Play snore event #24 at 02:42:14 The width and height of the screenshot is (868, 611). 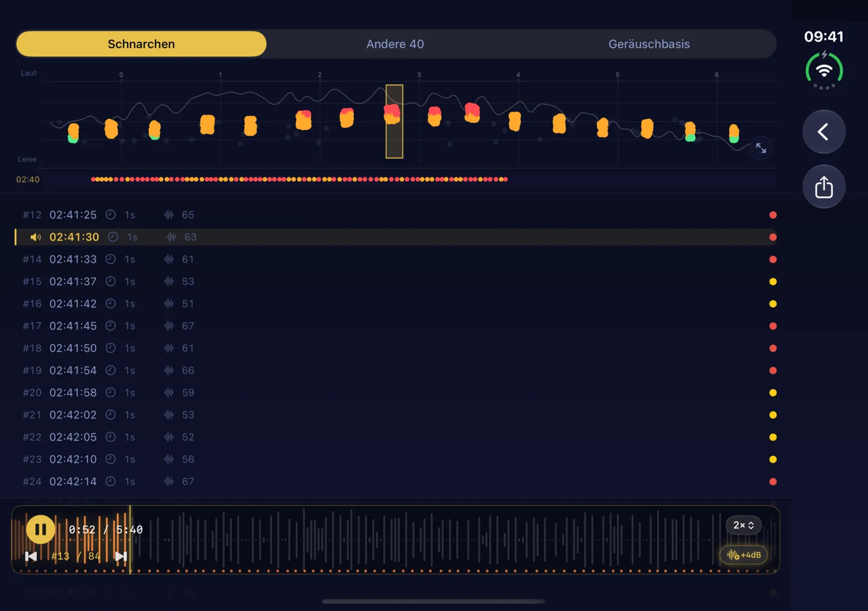tap(396, 482)
